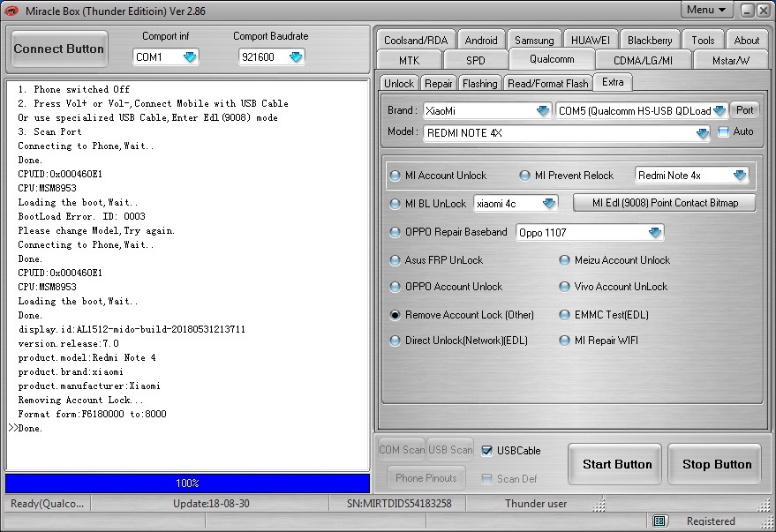Viewport: 776px width, 532px height.
Task: Click the Thunder user status entry
Action: coord(536,503)
